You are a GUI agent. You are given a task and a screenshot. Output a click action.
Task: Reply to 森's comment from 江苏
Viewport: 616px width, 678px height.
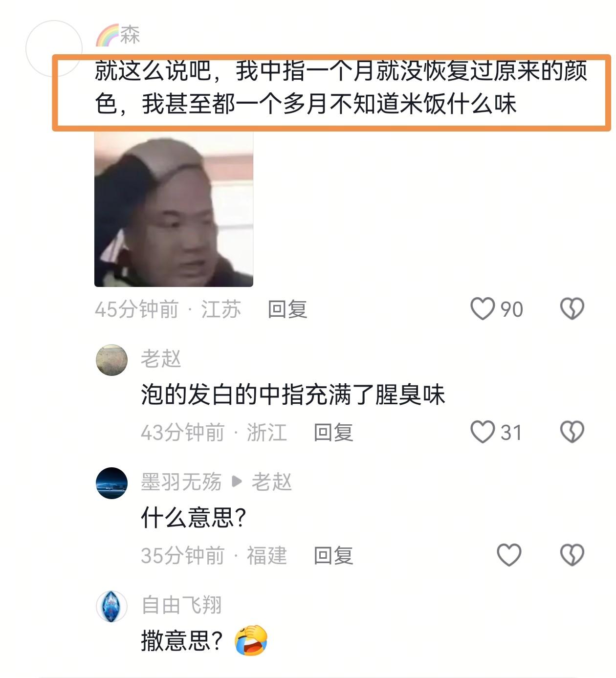pyautogui.click(x=287, y=309)
